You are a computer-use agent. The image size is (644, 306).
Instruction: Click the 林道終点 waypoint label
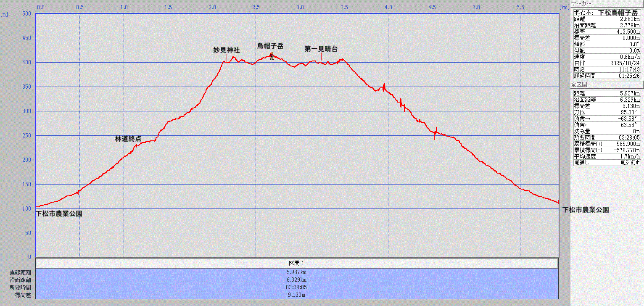pos(128,138)
